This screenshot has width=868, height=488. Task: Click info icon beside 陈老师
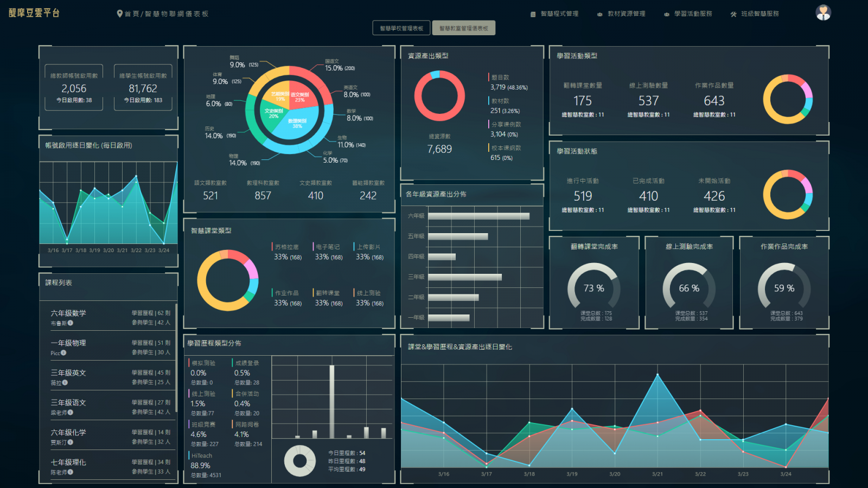pos(71,472)
